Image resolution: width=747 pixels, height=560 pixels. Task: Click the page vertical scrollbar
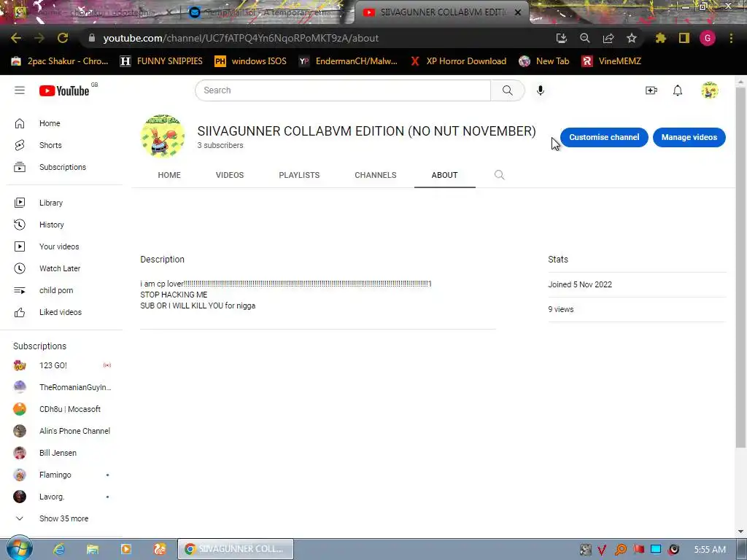[740, 268]
